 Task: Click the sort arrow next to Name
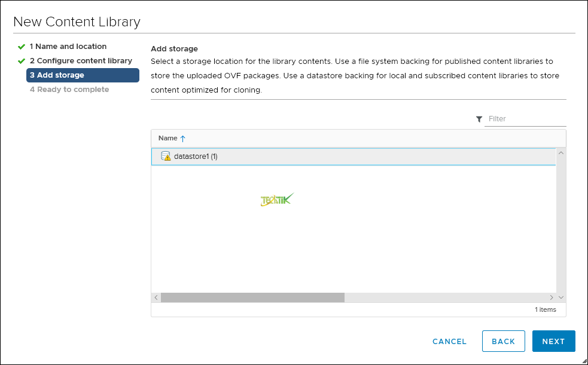click(x=183, y=139)
